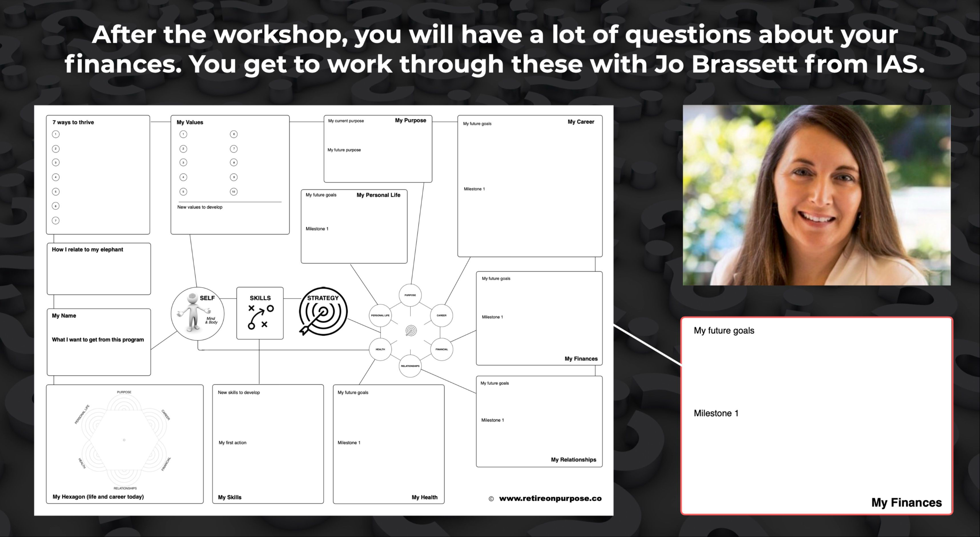Click numbered circle 1 under 7 ways to thrive
This screenshot has width=980, height=537.
56,134
